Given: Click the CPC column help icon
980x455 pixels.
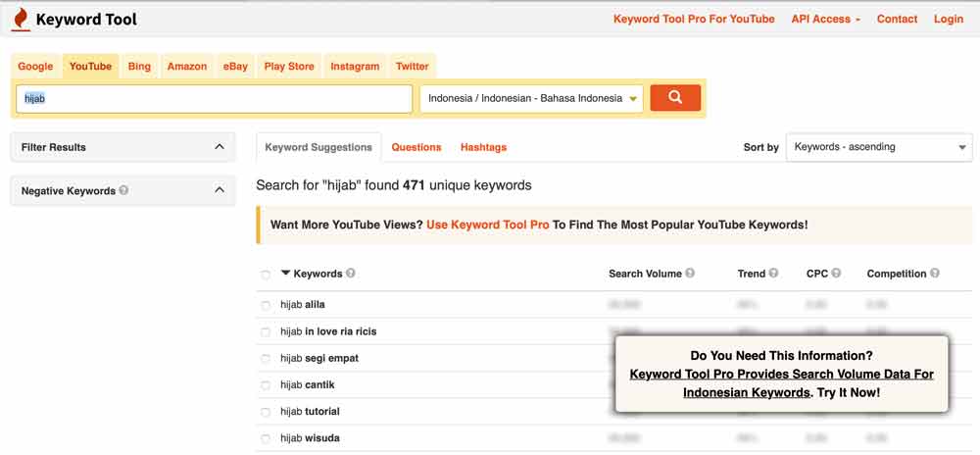Looking at the screenshot, I should (836, 274).
